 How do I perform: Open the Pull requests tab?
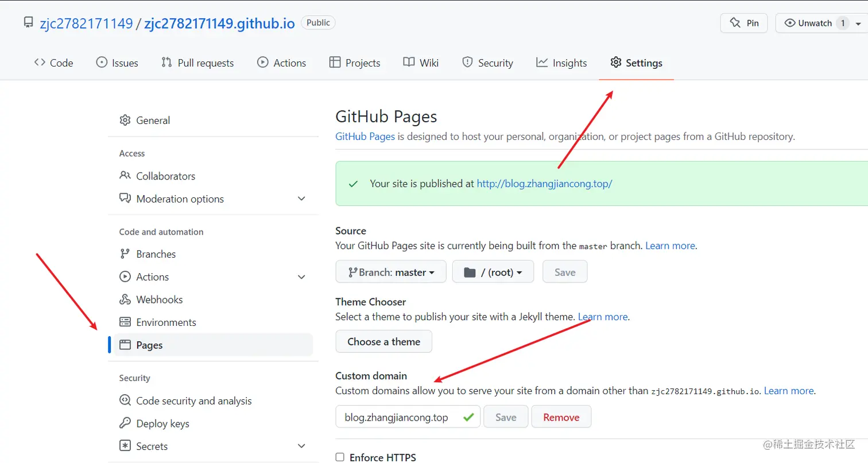[x=197, y=63]
